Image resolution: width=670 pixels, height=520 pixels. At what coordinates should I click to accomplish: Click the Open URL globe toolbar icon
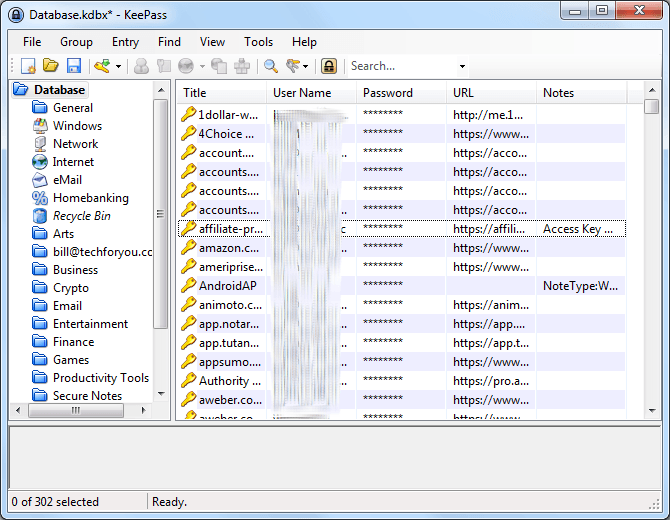click(186, 66)
